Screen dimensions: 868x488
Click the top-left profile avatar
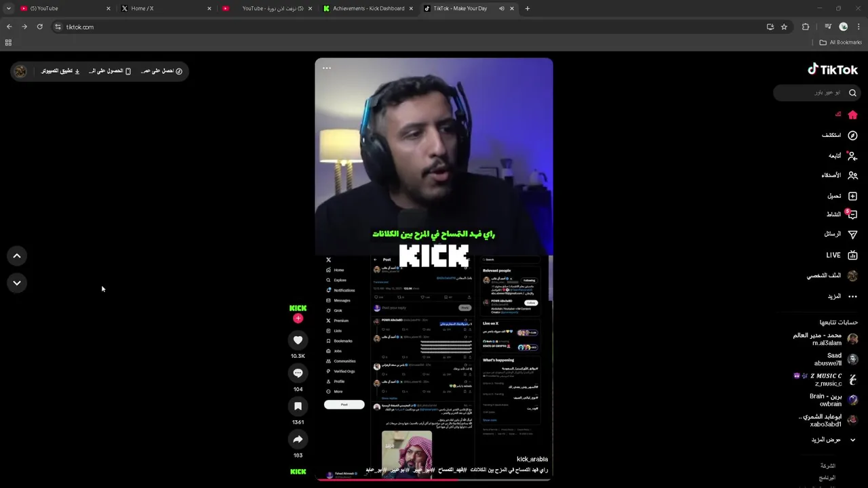pyautogui.click(x=20, y=71)
